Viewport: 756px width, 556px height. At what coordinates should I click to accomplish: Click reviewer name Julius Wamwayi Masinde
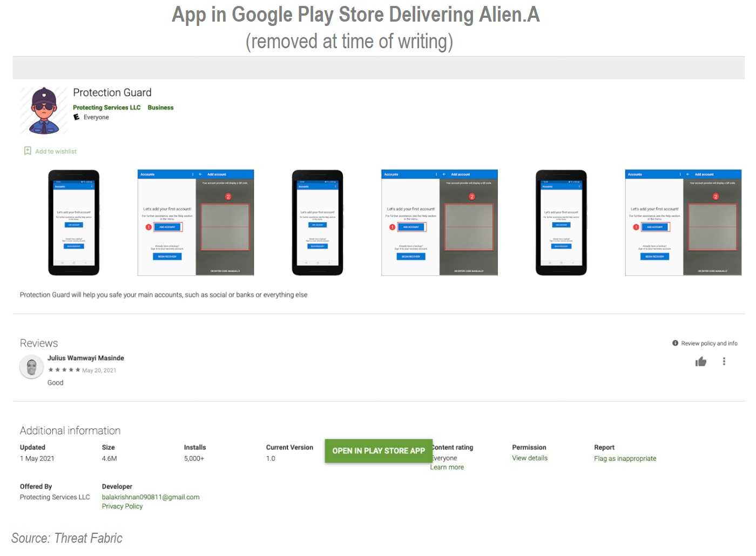coord(86,358)
